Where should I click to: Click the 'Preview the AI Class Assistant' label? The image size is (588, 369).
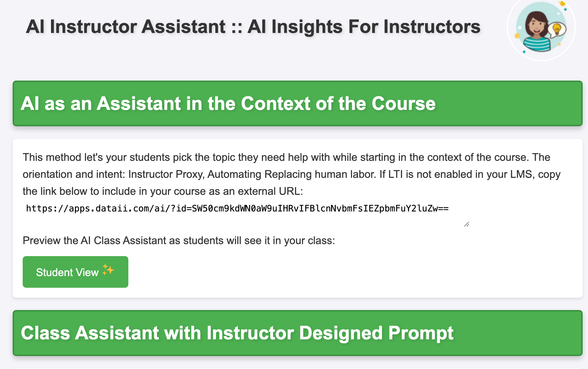[x=179, y=240]
